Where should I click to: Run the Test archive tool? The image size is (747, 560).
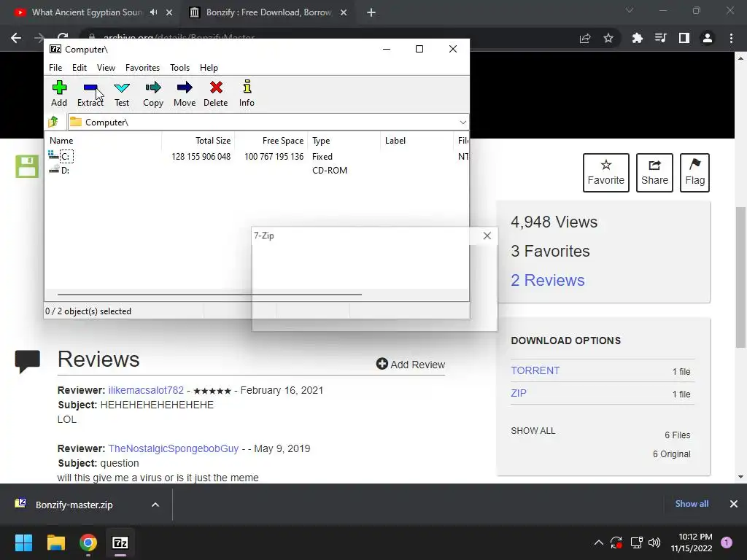coord(122,93)
